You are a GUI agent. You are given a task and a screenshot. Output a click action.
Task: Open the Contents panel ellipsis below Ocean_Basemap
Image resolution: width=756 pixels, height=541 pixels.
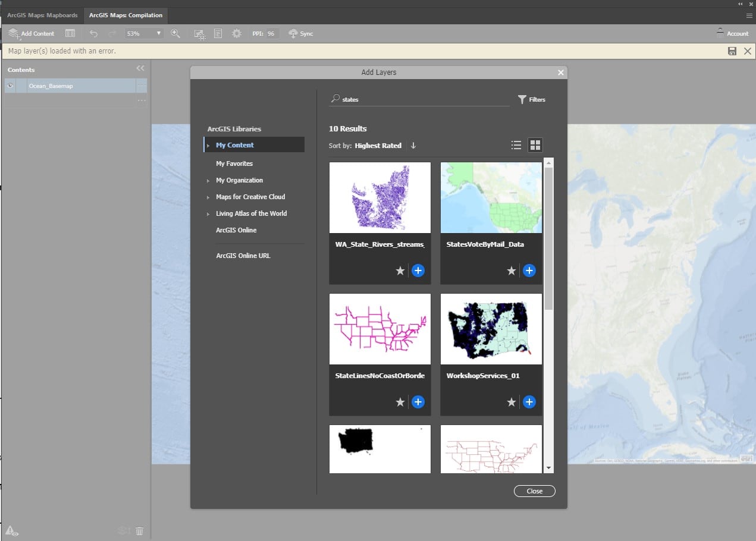coord(142,100)
